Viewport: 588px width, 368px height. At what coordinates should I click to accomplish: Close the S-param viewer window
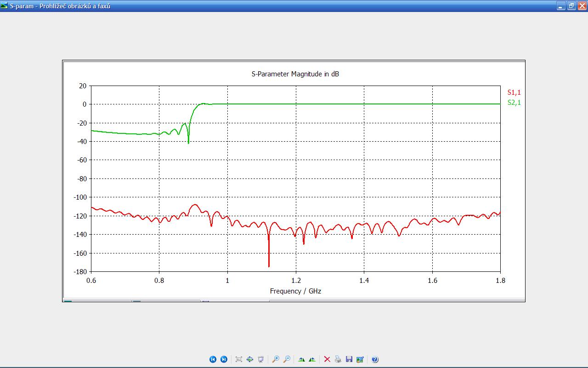582,6
